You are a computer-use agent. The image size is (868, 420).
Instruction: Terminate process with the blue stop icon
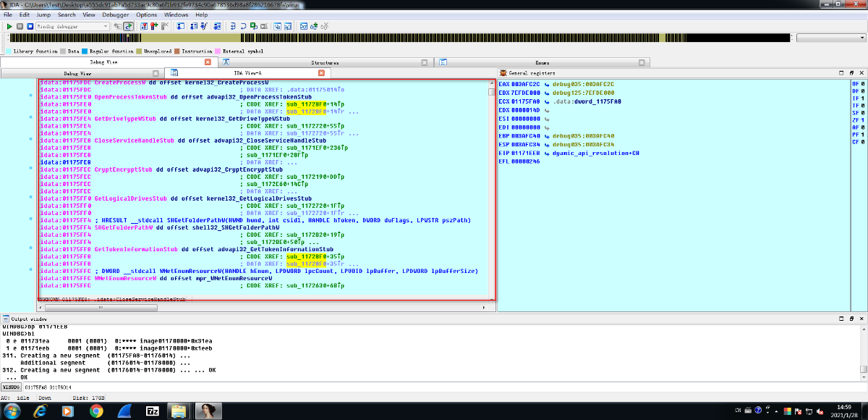pyautogui.click(x=30, y=26)
